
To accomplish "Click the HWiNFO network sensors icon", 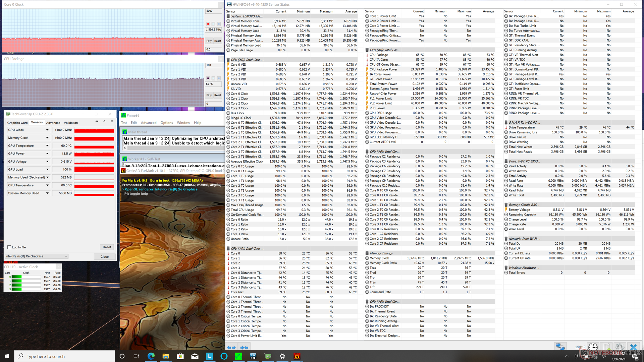I will click(x=560, y=347).
